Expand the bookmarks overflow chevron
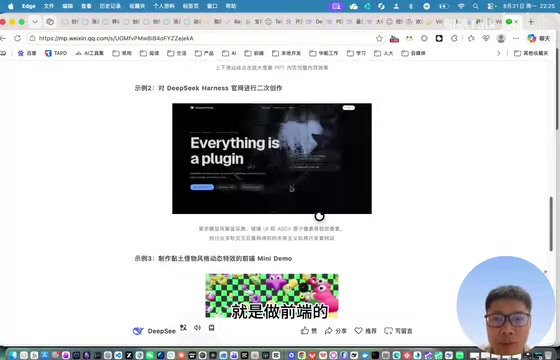 coord(499,53)
